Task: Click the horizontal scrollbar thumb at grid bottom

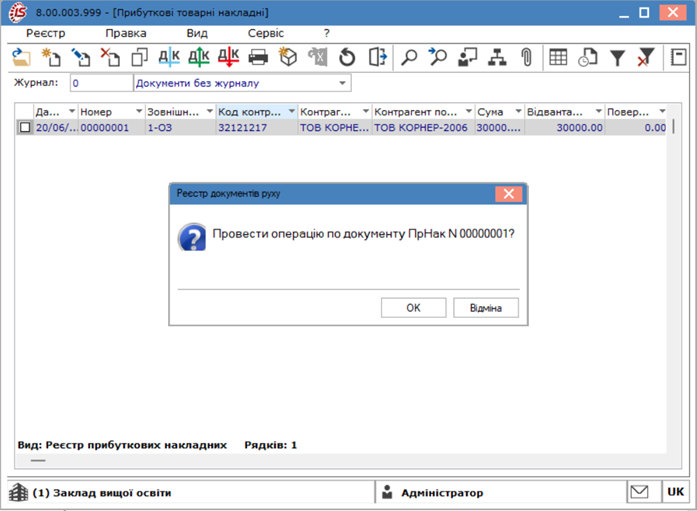Action: 38,460
